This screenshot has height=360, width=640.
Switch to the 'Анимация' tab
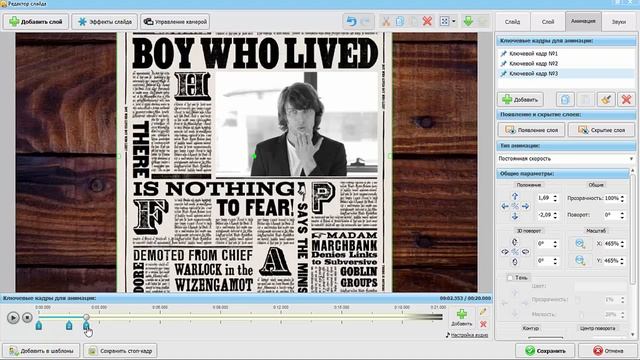[583, 21]
